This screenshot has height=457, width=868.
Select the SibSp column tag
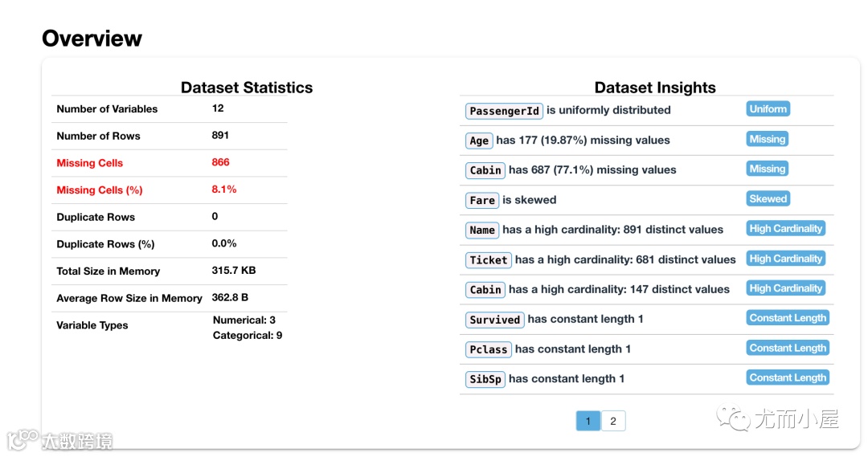pyautogui.click(x=485, y=379)
